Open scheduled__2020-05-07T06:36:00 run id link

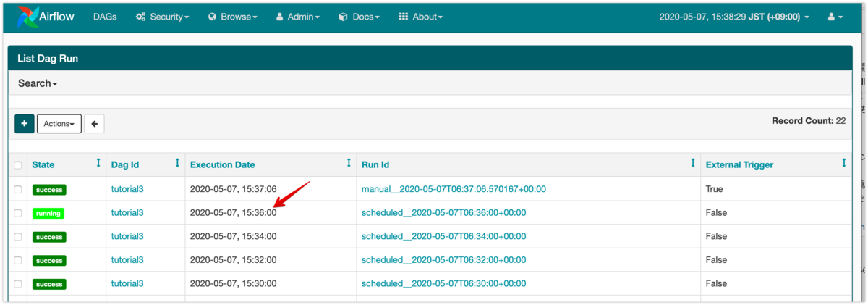tap(443, 213)
